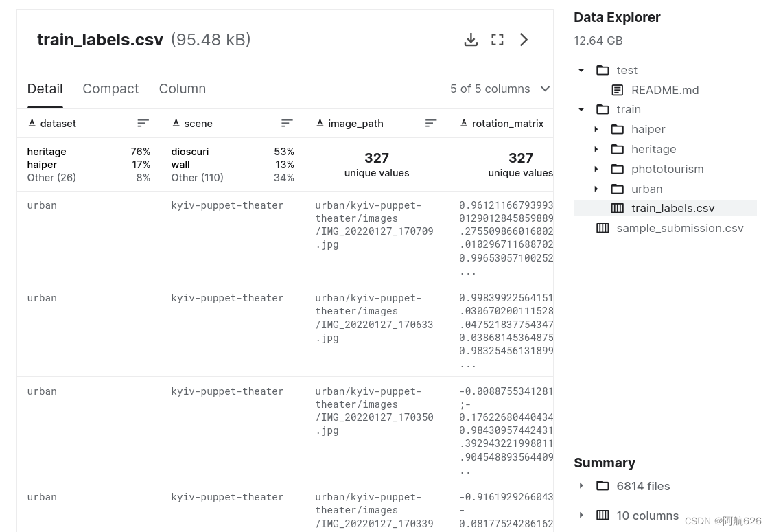This screenshot has width=772, height=532.
Task: Go to next file with right chevron
Action: tap(524, 39)
